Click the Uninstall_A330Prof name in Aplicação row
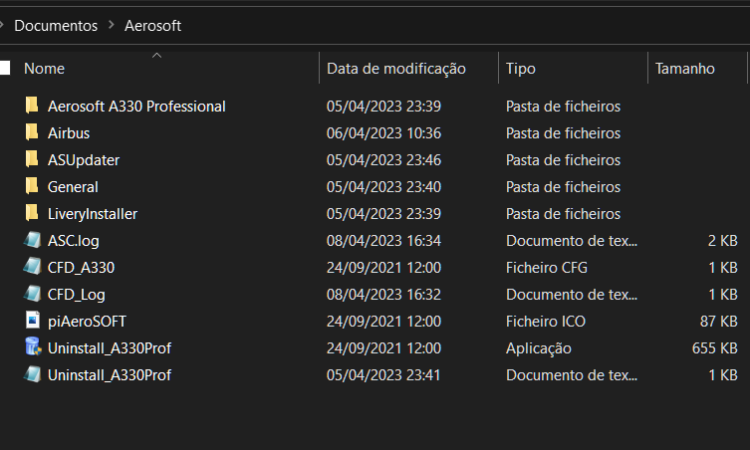This screenshot has height=450, width=750. [x=110, y=348]
